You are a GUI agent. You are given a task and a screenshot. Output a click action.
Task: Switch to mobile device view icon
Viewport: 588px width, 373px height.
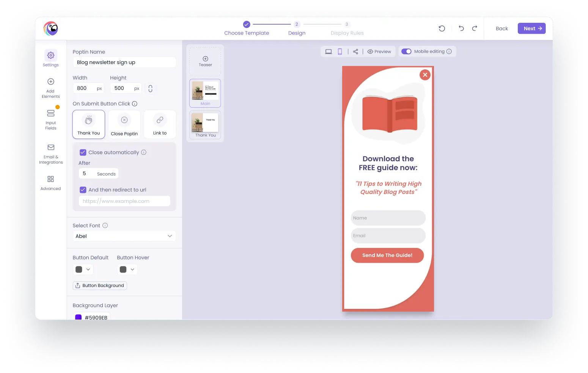point(340,52)
